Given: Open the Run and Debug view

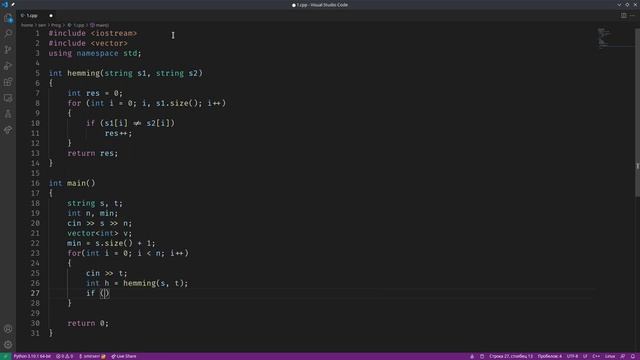Looking at the screenshot, I should [x=8, y=66].
